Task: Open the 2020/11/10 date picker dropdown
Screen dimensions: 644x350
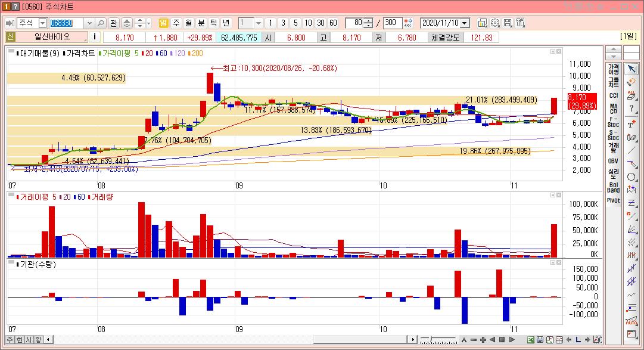Action: (465, 23)
